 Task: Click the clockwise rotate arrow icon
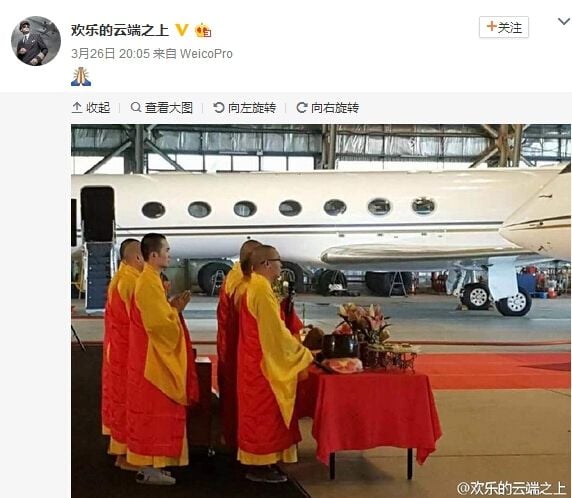(302, 107)
